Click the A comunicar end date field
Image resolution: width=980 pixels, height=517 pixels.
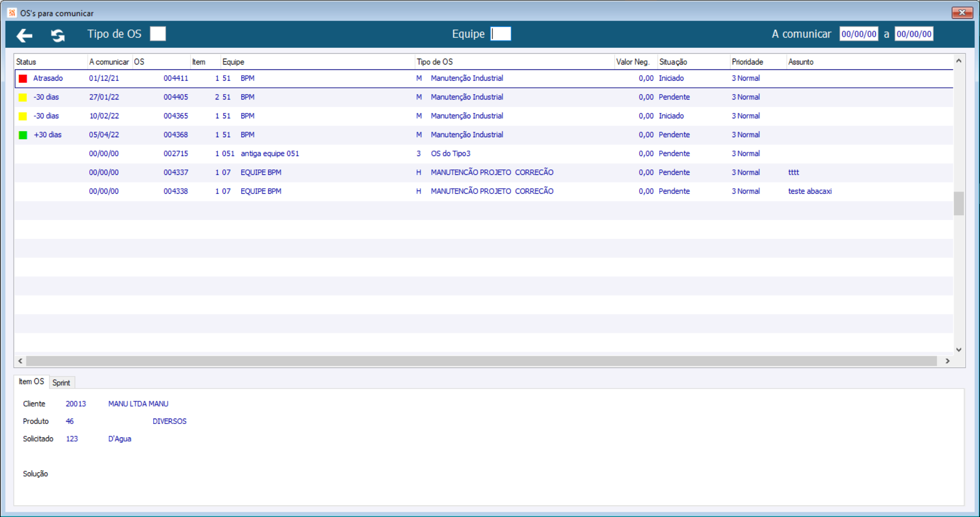914,34
